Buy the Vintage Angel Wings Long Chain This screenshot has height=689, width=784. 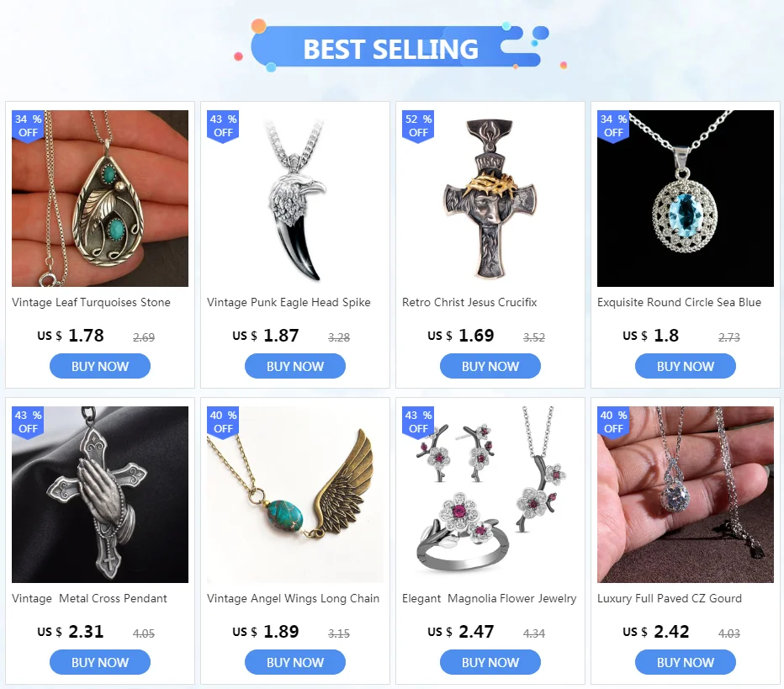(295, 662)
